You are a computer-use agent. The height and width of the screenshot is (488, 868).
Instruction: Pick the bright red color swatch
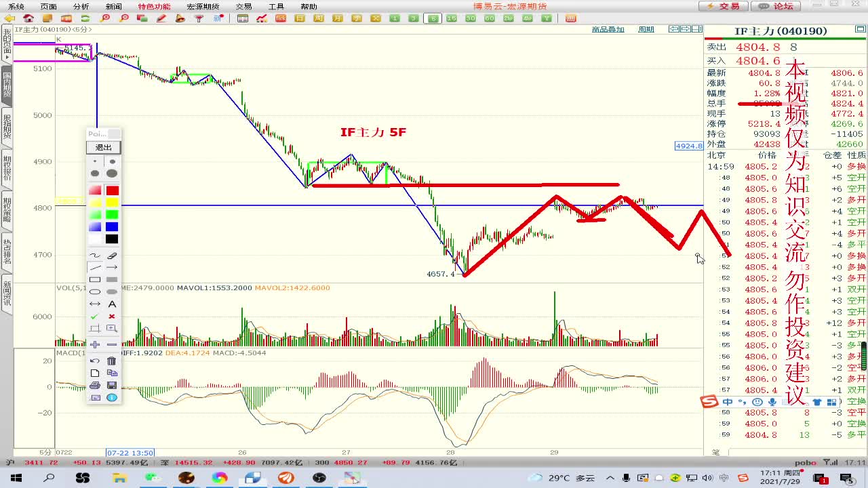[112, 190]
